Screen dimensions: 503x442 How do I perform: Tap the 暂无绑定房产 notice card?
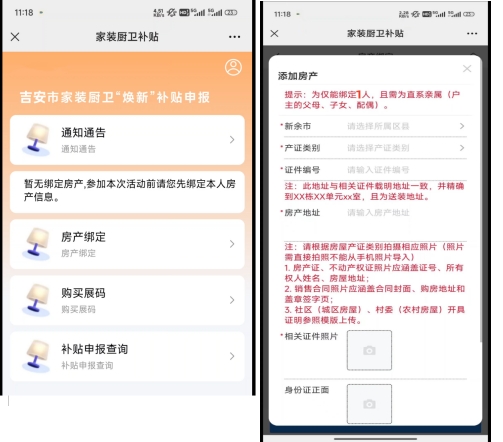tap(127, 192)
